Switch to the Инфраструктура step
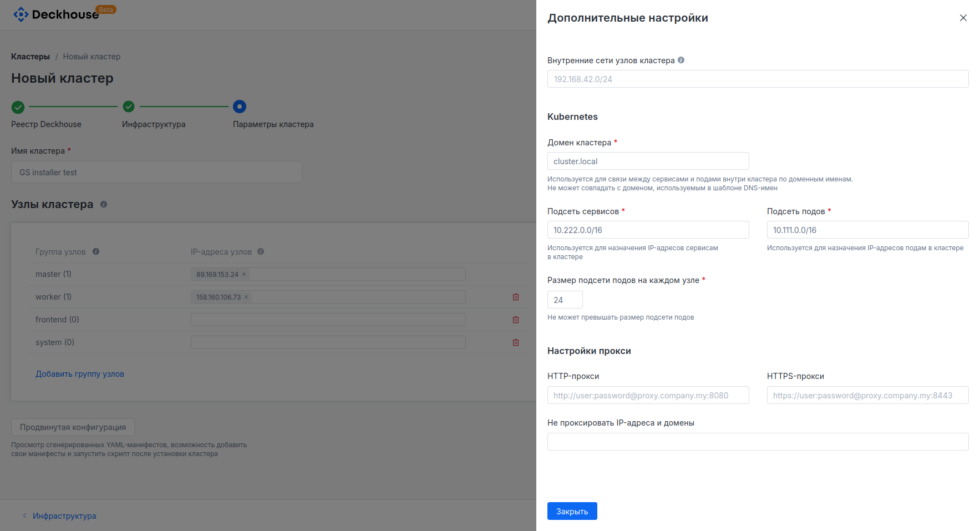980x531 pixels. (129, 107)
